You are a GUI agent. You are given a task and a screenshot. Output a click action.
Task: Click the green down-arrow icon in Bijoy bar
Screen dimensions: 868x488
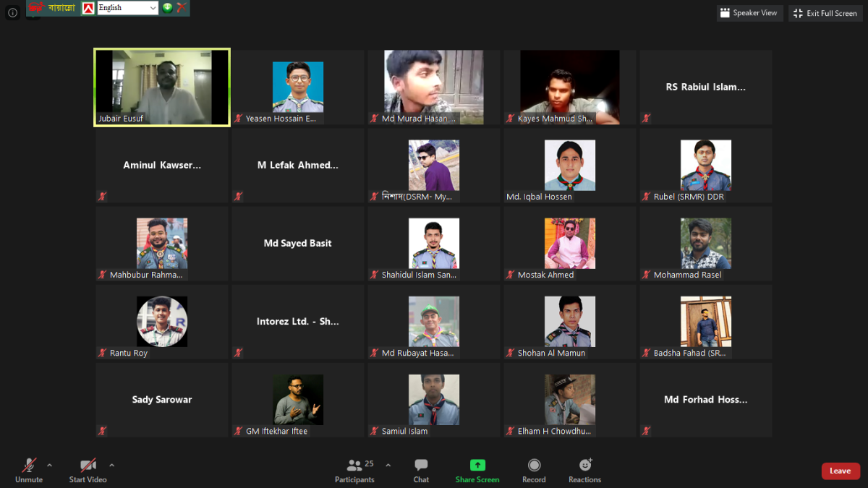pyautogui.click(x=167, y=8)
